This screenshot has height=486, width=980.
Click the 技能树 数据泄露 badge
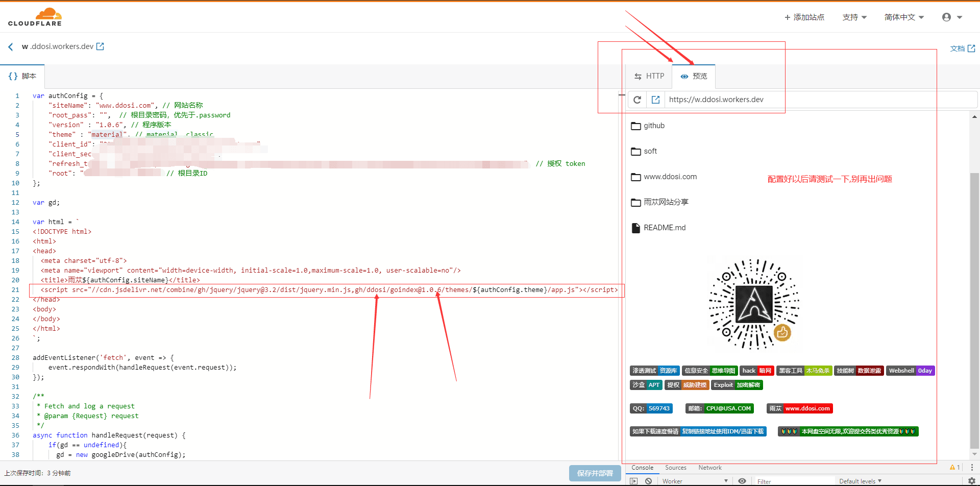point(859,371)
